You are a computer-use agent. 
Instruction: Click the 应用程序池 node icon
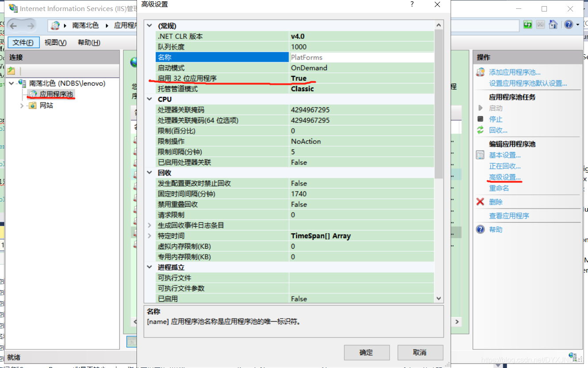[x=33, y=94]
